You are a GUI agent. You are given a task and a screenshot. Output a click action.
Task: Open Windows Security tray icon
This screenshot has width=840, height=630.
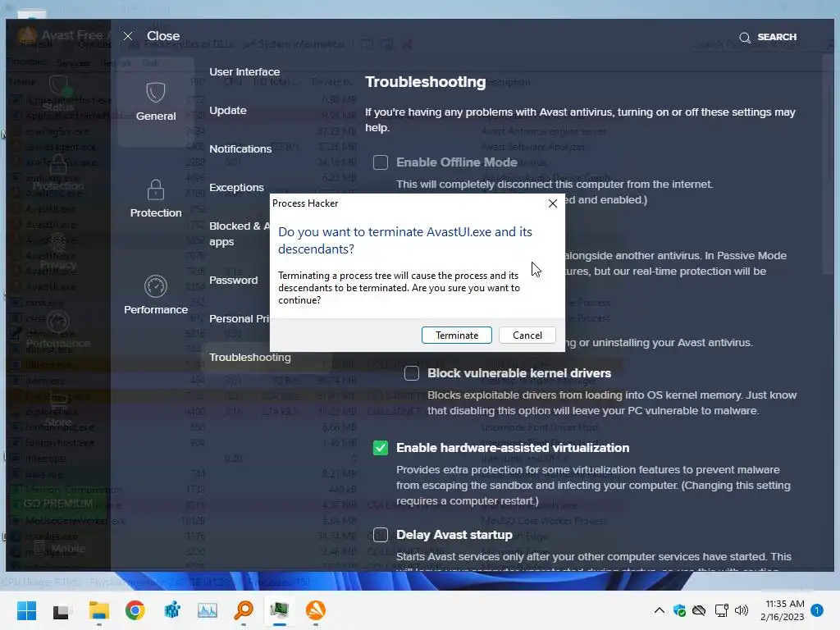[x=679, y=610]
